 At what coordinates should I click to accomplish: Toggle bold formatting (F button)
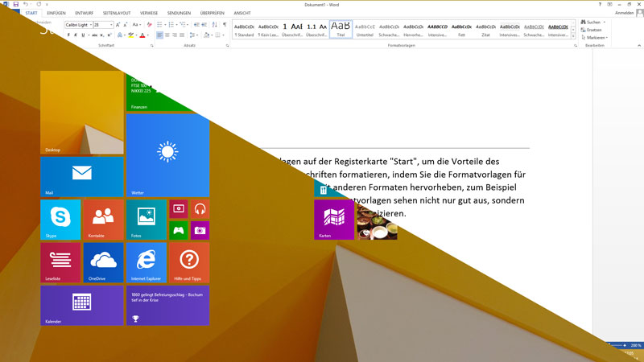pos(68,35)
